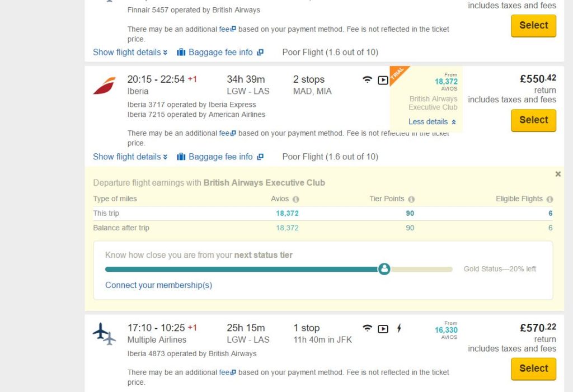
Task: Click the 16,330 Avios earnings on 17:10 flight
Action: coord(446,330)
